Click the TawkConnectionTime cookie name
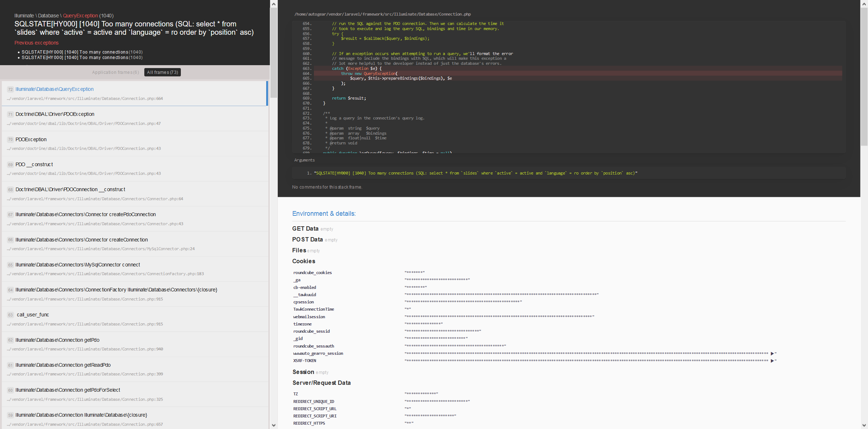 point(314,309)
